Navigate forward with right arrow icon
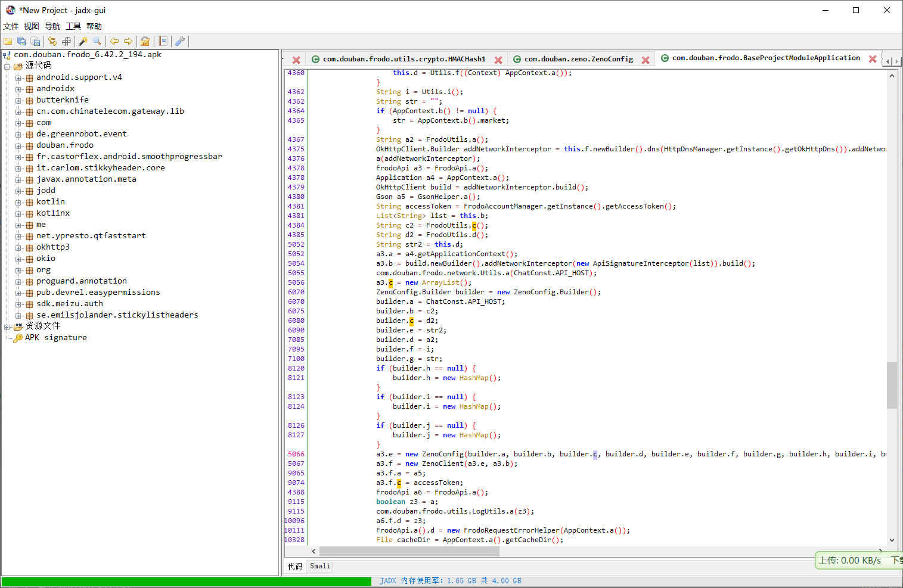Screen dimensions: 903x588 click(128, 41)
